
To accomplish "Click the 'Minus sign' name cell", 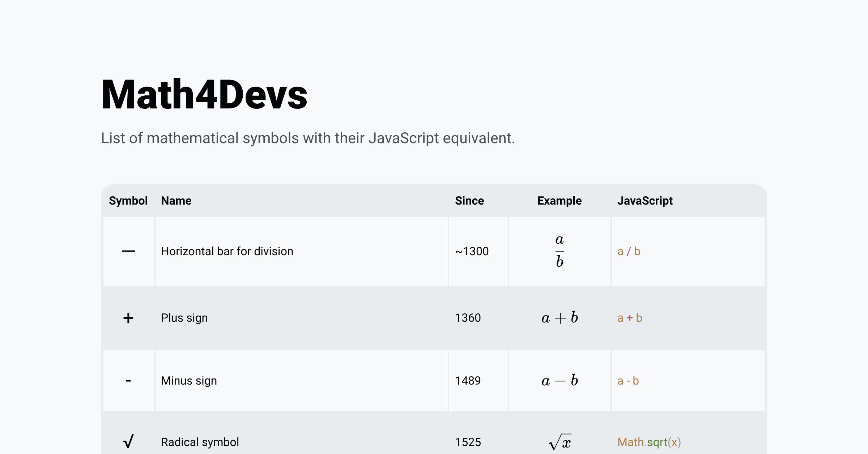I will [189, 381].
